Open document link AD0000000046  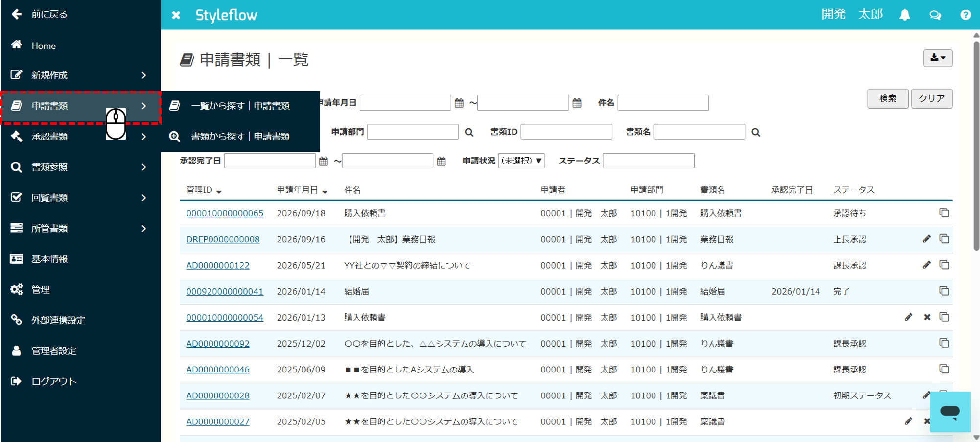pos(218,370)
